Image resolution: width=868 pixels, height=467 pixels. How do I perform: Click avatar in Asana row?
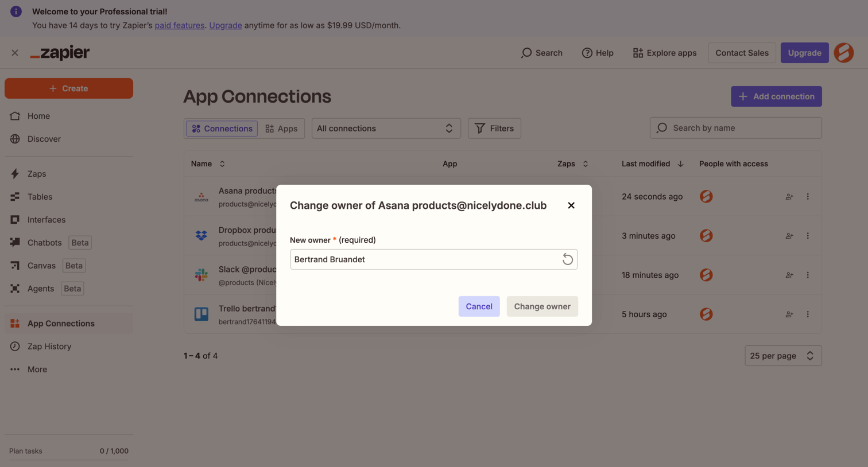click(706, 197)
